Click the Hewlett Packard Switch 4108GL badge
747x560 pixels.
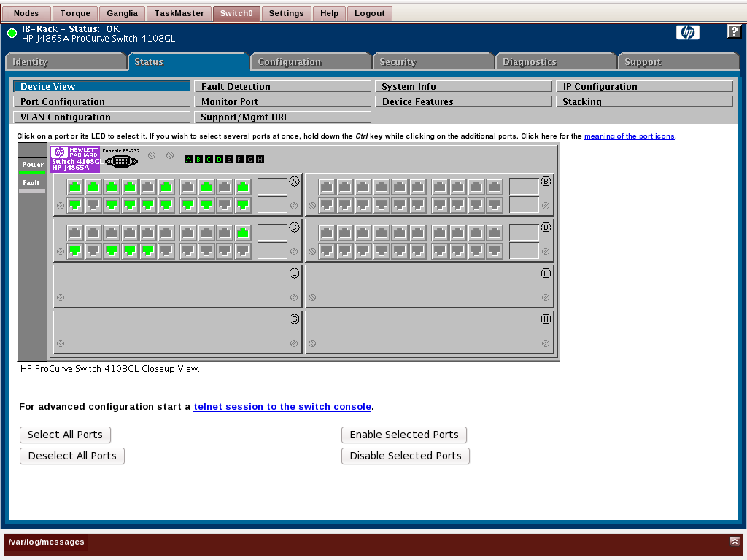tap(75, 159)
